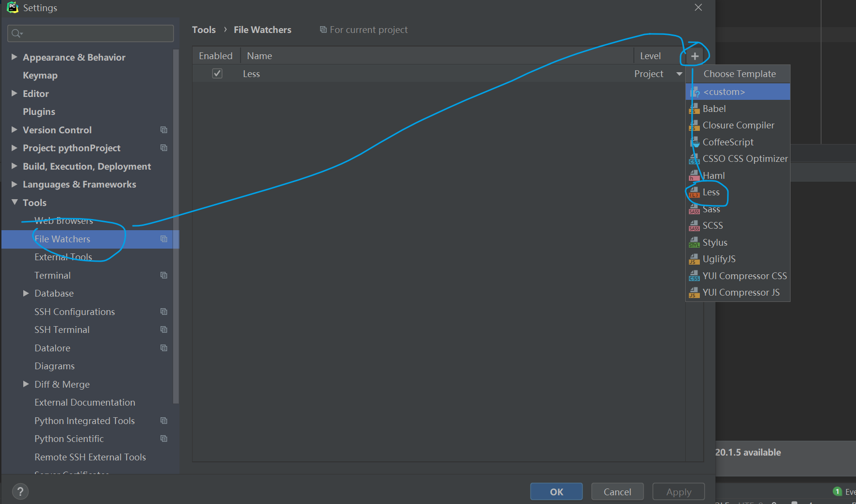Click the help question mark button
Viewport: 856px width, 504px height.
(x=20, y=491)
